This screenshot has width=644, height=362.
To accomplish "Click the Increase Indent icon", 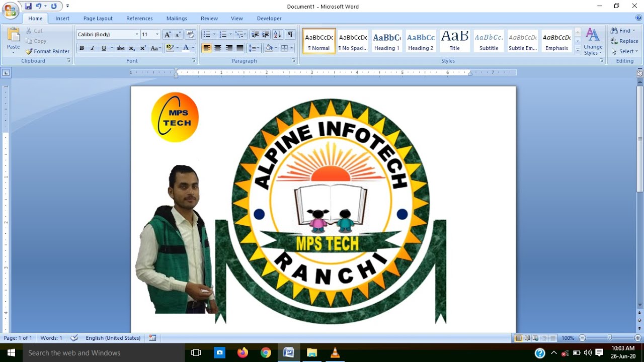I will coord(266,34).
